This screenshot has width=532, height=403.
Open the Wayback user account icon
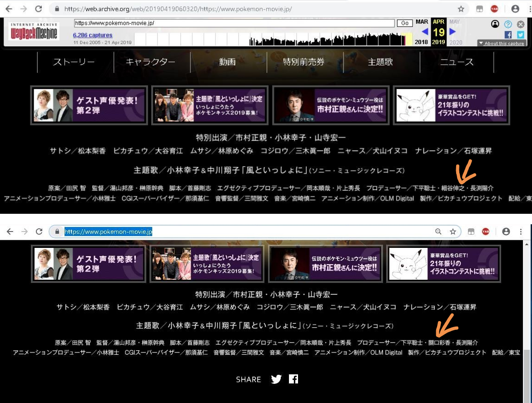pos(495,24)
